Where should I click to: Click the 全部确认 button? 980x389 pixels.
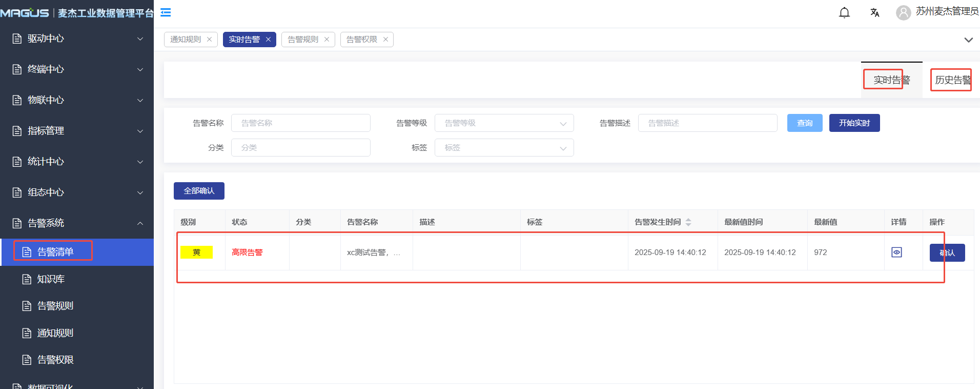coord(199,191)
